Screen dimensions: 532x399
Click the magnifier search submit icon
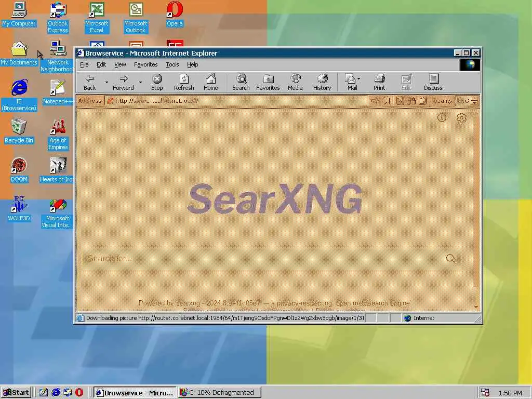point(450,259)
